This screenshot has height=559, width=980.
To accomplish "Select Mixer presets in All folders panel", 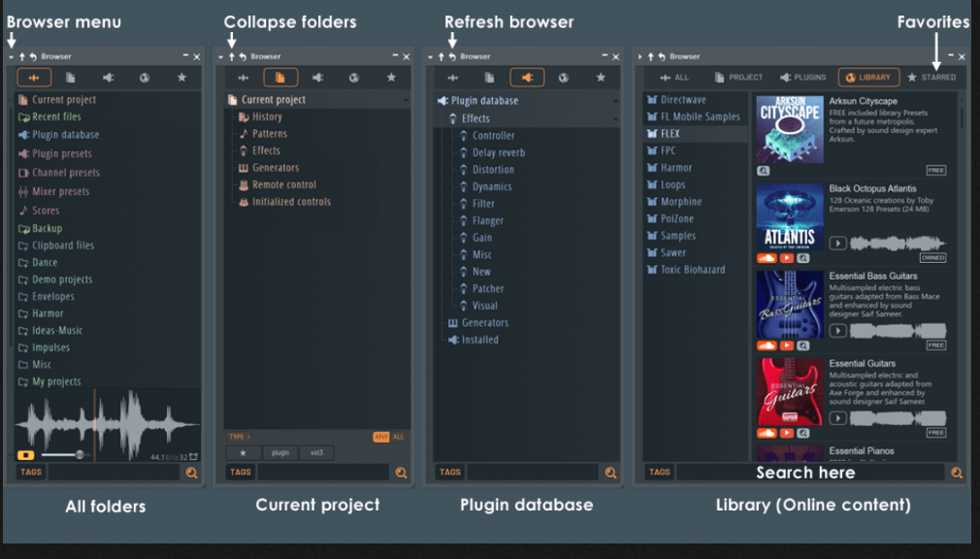I will (x=53, y=191).
